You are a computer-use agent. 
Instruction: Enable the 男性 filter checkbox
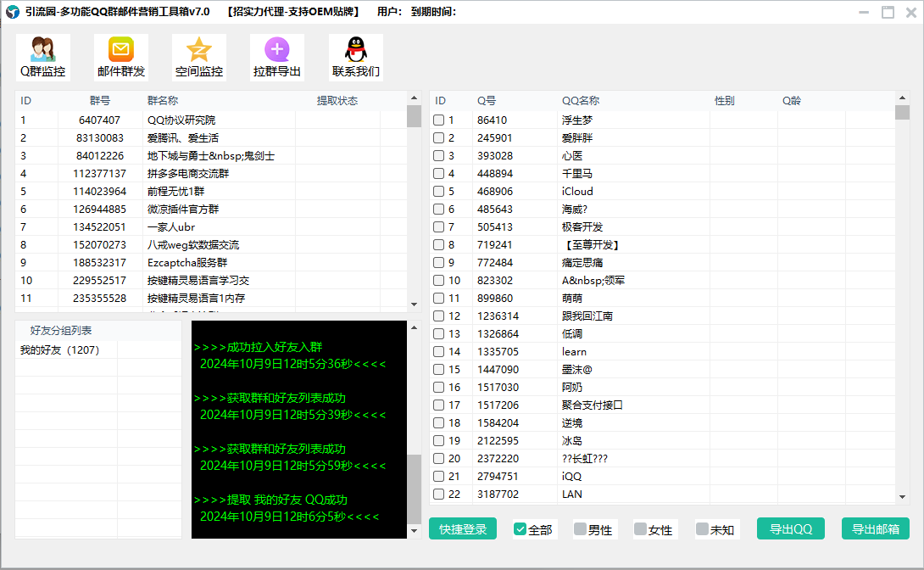(581, 529)
